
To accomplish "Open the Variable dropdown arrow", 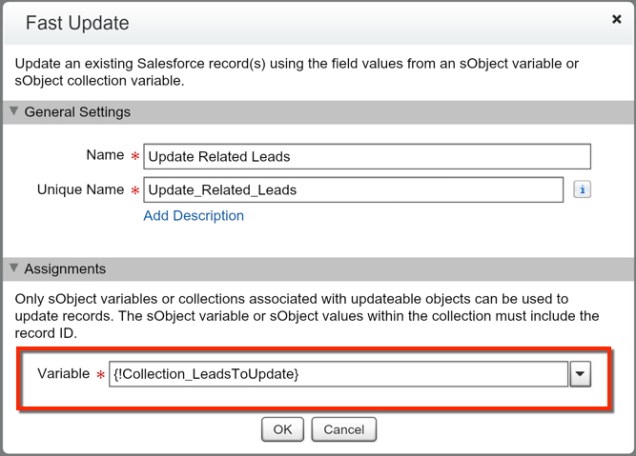I will 580,373.
